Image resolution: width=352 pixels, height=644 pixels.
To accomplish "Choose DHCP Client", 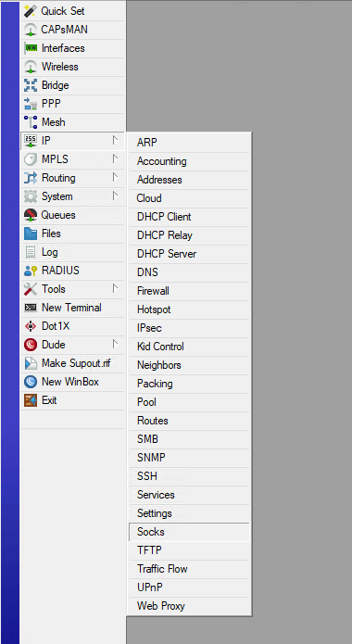I will (189, 217).
